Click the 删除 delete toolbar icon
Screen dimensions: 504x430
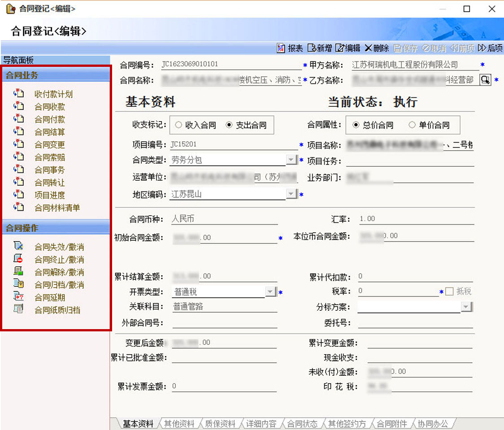369,48
